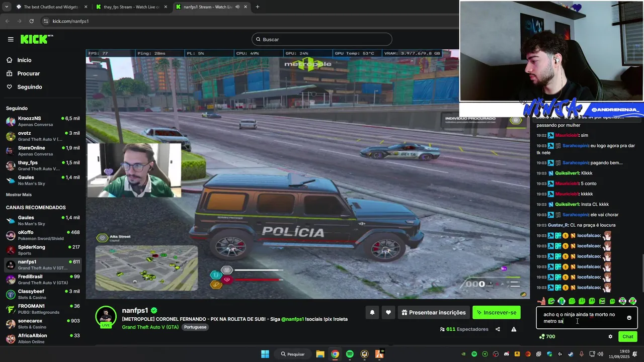Open Spotify from taskbar
Image resolution: width=644 pixels, height=362 pixels.
350,354
